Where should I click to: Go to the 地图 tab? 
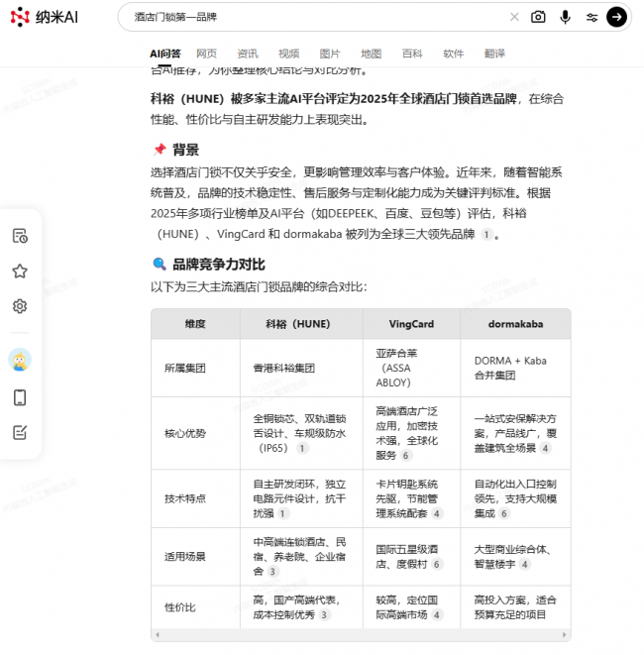tap(371, 54)
